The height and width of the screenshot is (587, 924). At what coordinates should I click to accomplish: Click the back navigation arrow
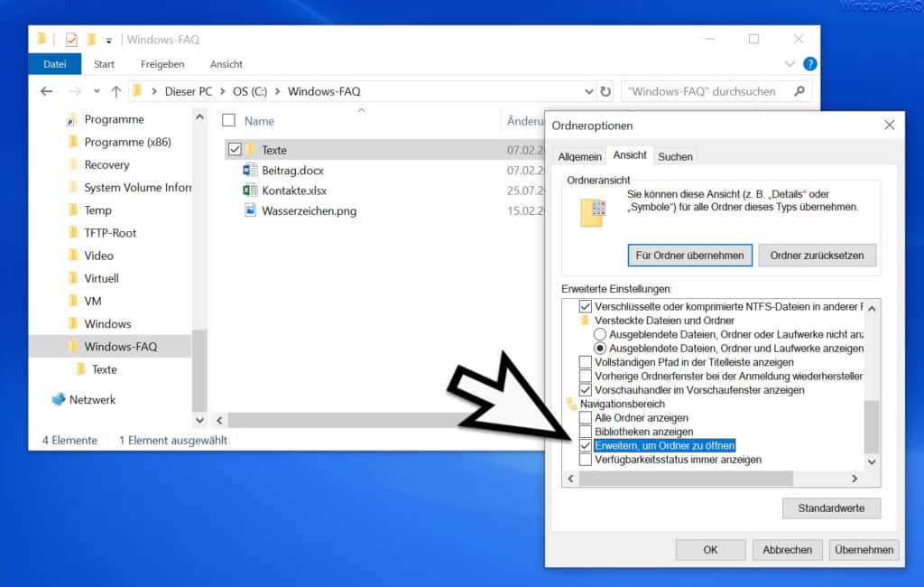click(47, 91)
